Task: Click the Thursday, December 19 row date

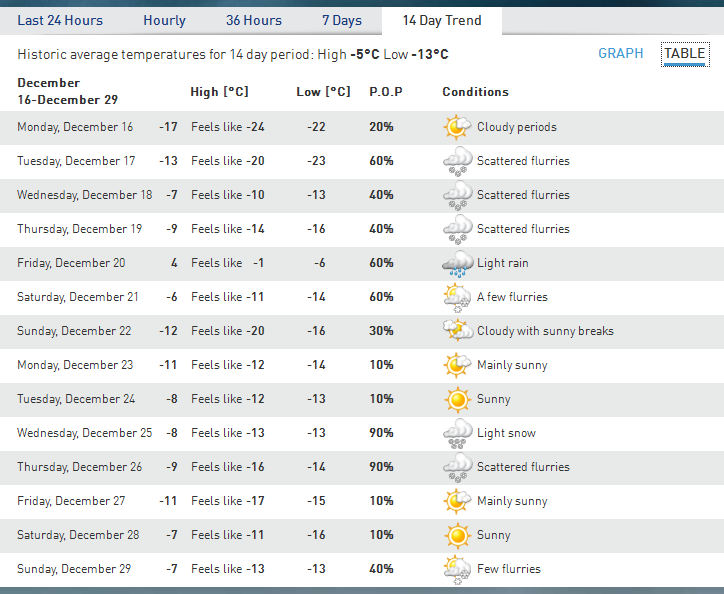Action: tap(79, 229)
